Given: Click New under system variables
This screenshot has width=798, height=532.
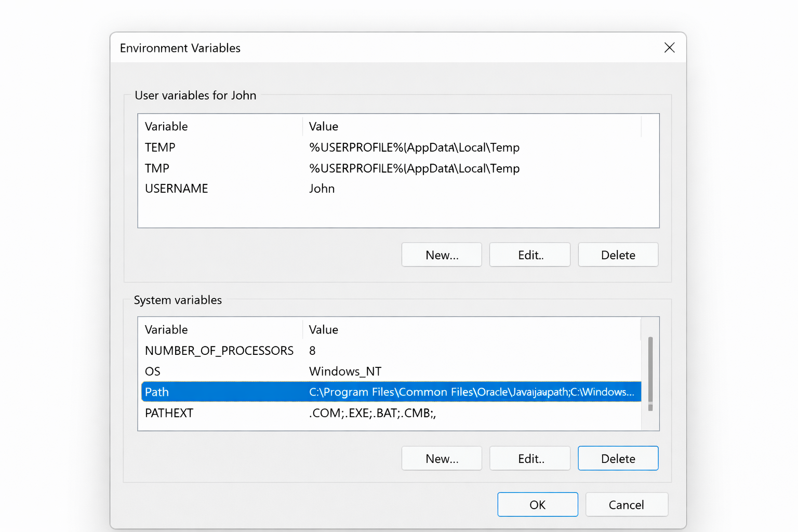Looking at the screenshot, I should (x=441, y=458).
